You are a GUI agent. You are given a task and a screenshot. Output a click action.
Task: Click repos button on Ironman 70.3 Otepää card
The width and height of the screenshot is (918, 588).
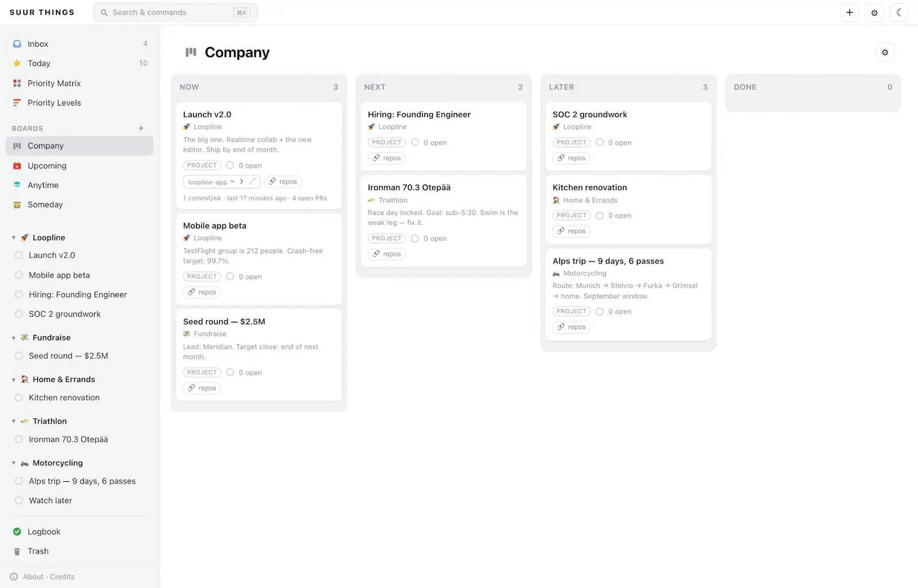[x=387, y=254]
